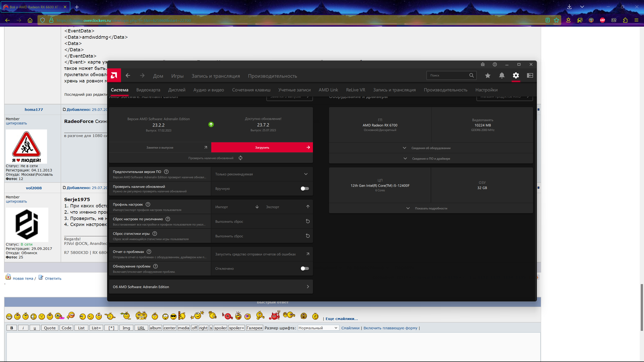
Task: Switch to the Видеокарта tab
Action: (x=148, y=90)
